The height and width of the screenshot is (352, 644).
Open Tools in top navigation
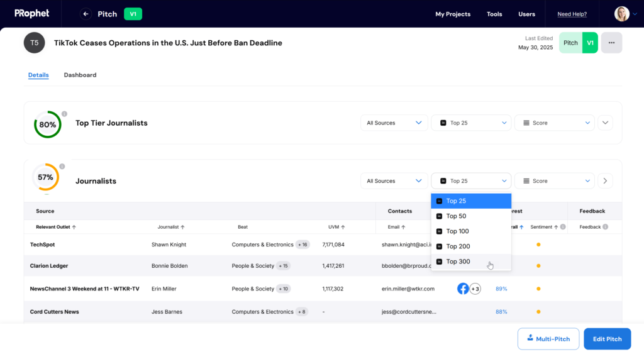[494, 14]
